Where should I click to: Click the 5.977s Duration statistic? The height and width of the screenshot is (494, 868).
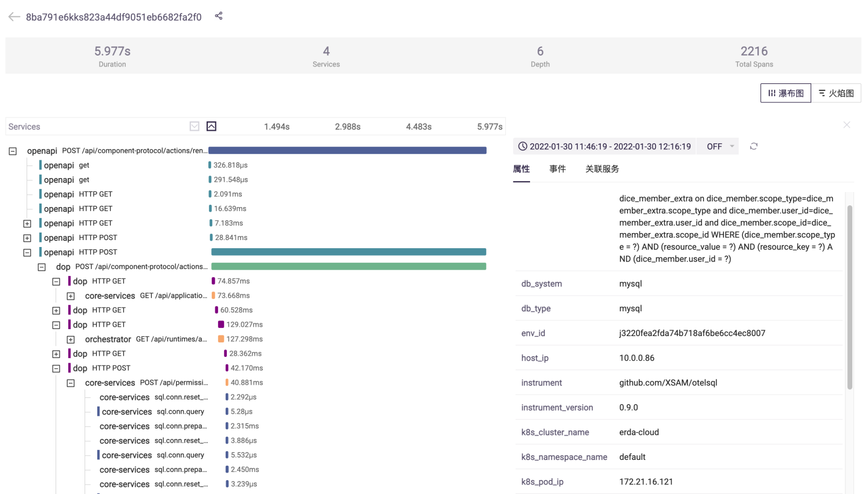(112, 56)
